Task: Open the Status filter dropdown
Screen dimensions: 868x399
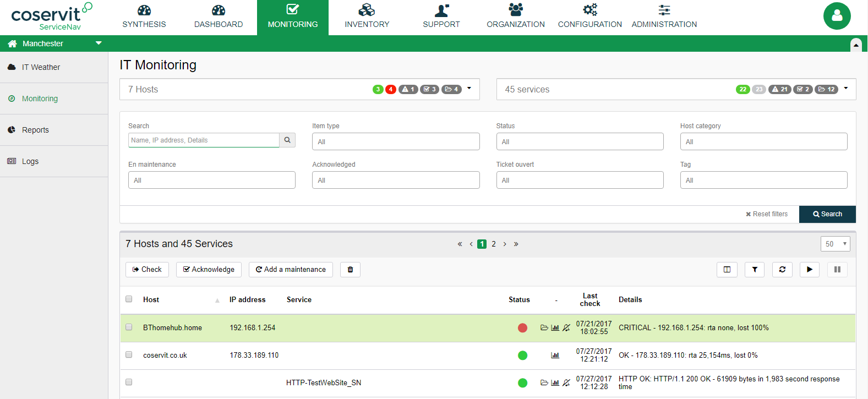Action: (x=580, y=141)
